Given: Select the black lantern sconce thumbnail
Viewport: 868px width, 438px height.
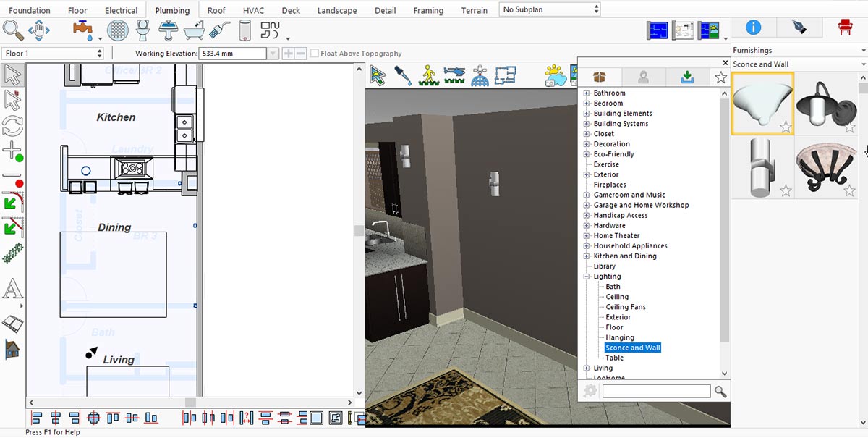Looking at the screenshot, I should pos(826,104).
